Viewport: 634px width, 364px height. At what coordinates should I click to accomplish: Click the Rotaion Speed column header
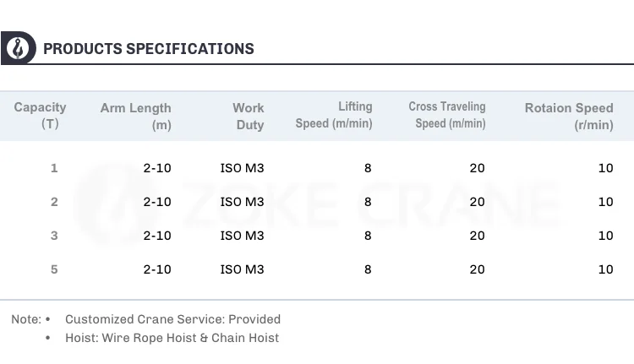(569, 117)
